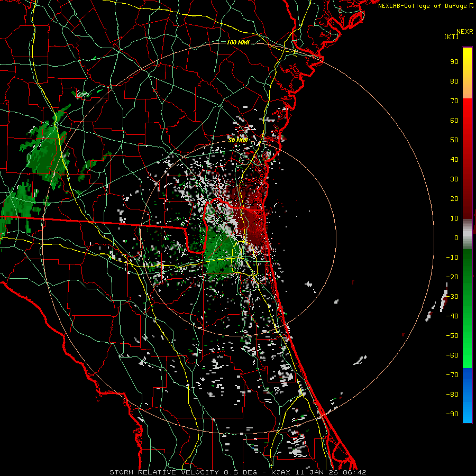Image resolution: width=476 pixels, height=476 pixels.
Task: Click the 50 value on the velocity scale
Action: point(454,140)
